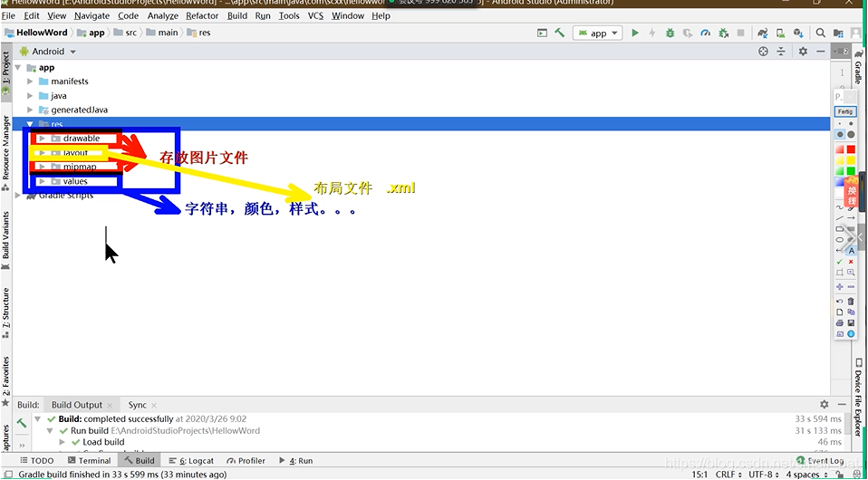The image size is (868, 480).
Task: Toggle the Build Variants side tab
Action: pyautogui.click(x=5, y=240)
